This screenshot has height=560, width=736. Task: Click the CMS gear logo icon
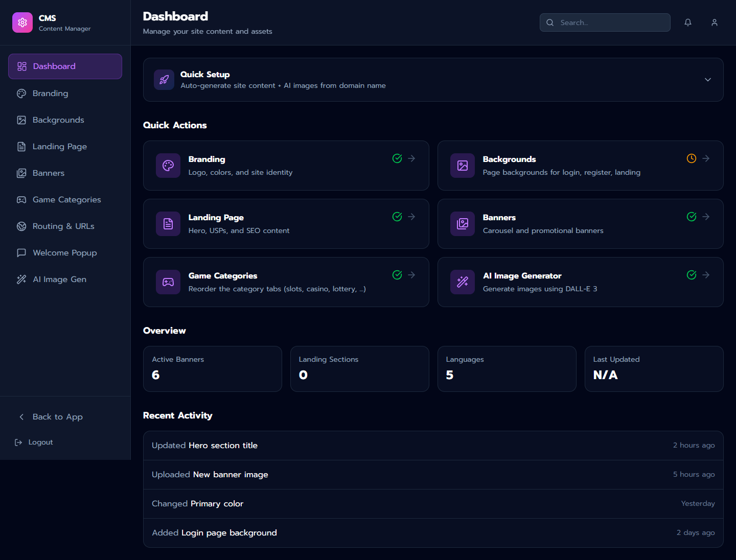[x=22, y=22]
